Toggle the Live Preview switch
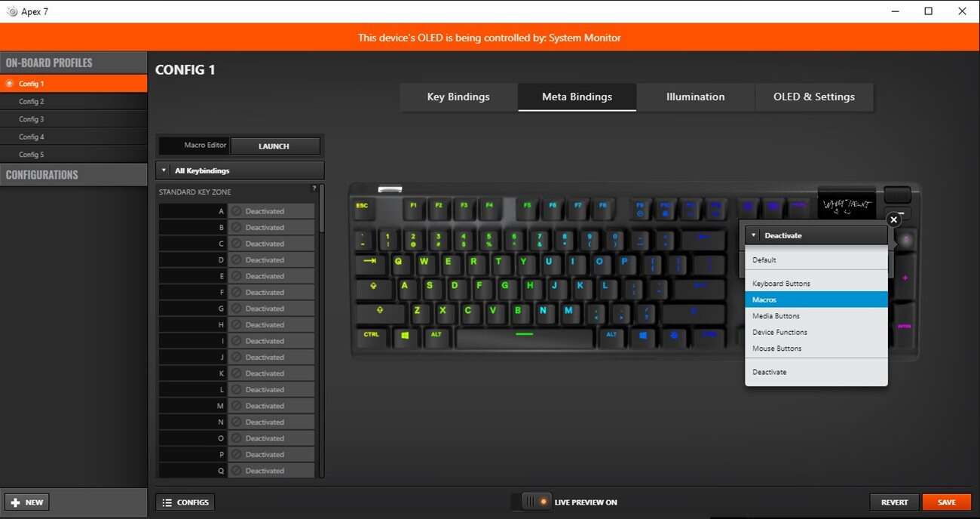 pyautogui.click(x=536, y=502)
